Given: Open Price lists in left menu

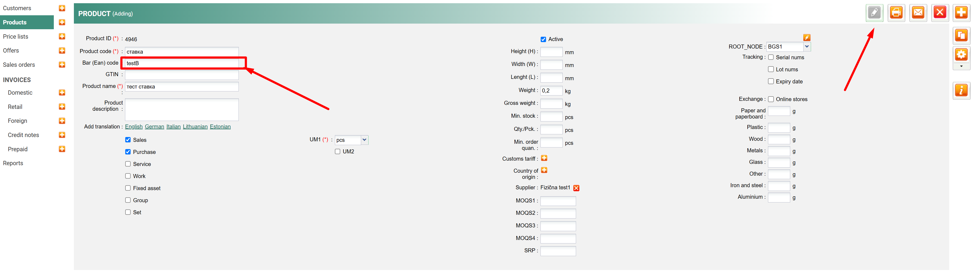Looking at the screenshot, I should 16,36.
